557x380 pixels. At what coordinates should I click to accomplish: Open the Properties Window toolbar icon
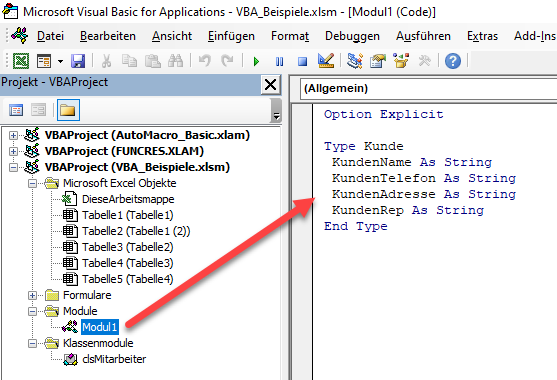(378, 61)
